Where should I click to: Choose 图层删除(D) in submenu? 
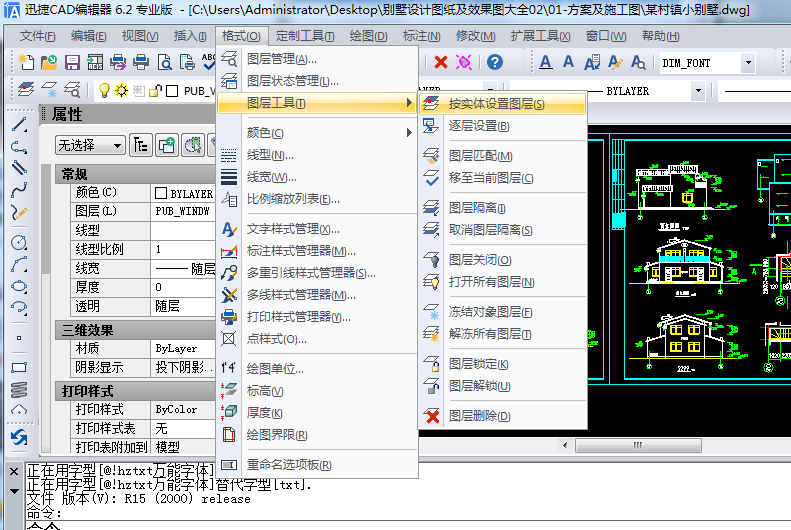pos(502,417)
